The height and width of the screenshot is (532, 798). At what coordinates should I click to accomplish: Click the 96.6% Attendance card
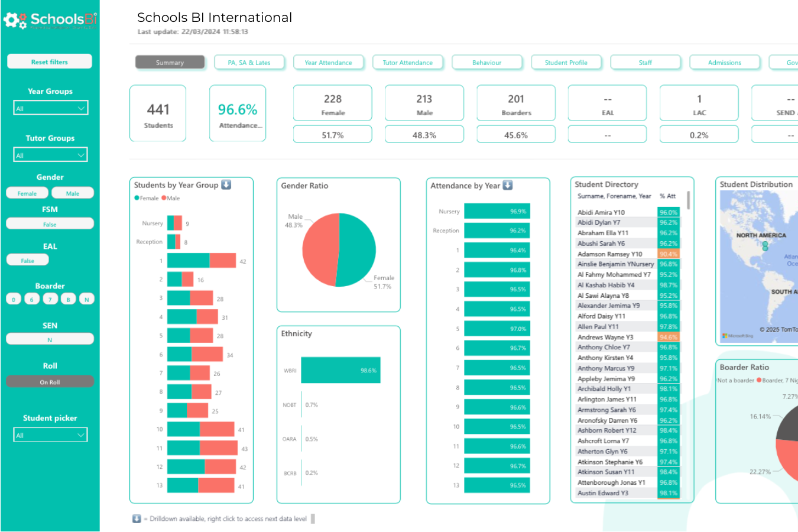(x=238, y=113)
